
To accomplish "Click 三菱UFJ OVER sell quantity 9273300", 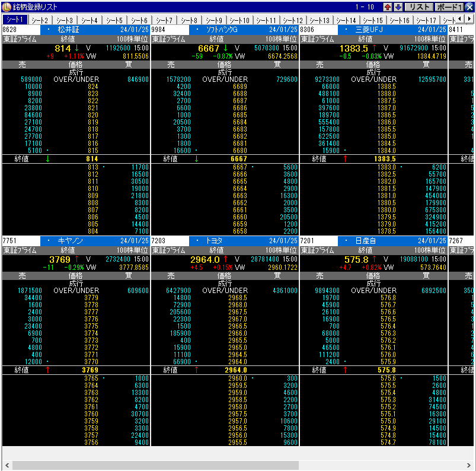I will tap(327, 79).
